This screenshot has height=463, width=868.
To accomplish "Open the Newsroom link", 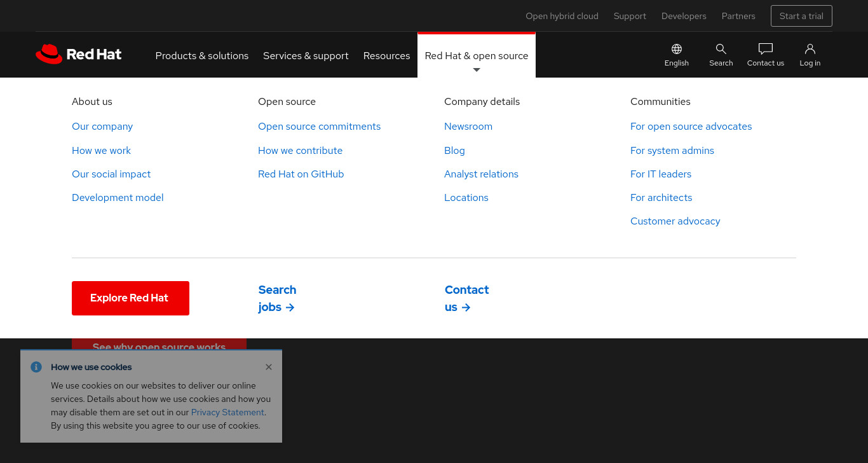I will pos(468,127).
